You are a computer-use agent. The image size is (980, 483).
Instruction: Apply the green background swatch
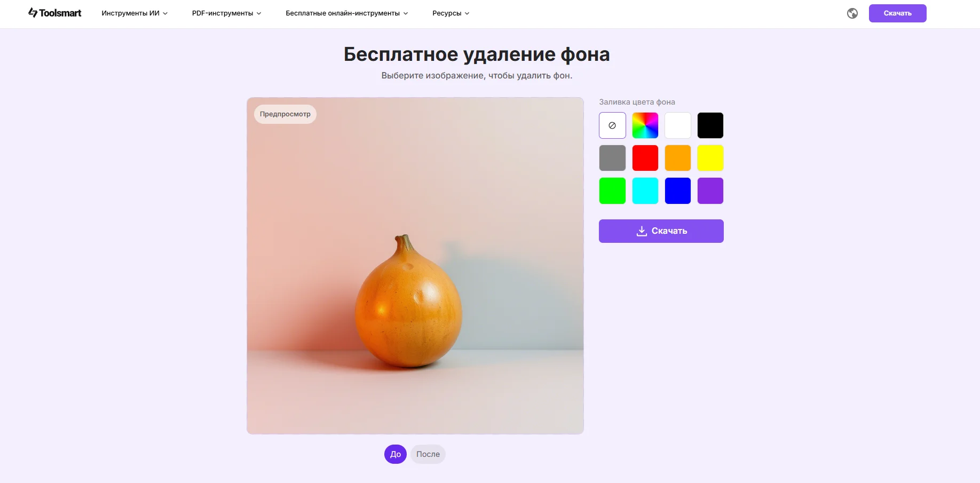click(612, 191)
